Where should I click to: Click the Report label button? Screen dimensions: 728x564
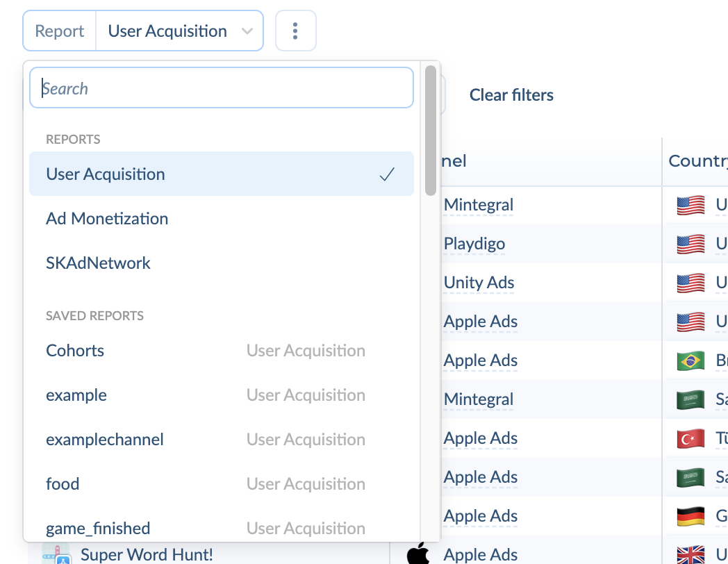tap(60, 31)
